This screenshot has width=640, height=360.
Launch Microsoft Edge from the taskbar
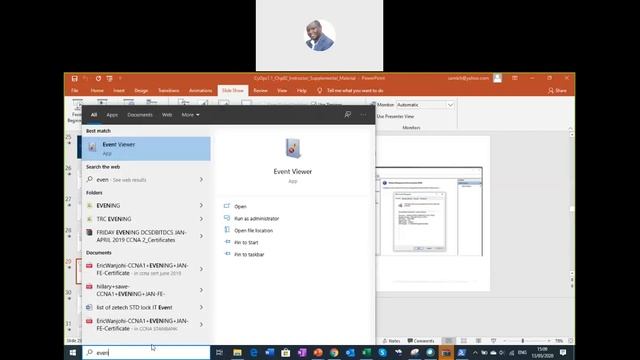253,353
